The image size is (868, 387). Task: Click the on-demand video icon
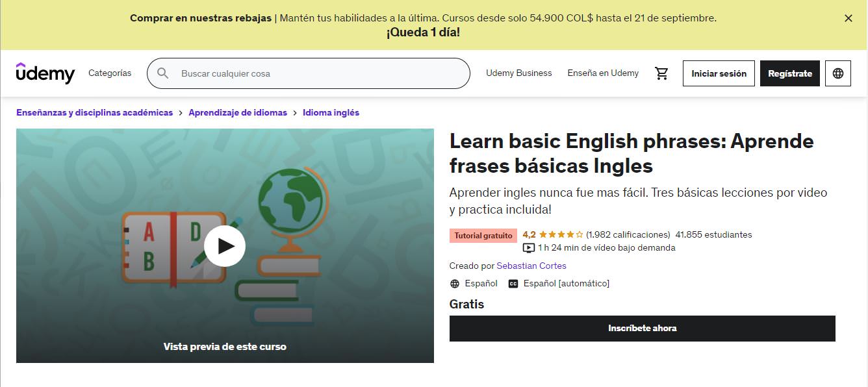click(x=529, y=248)
